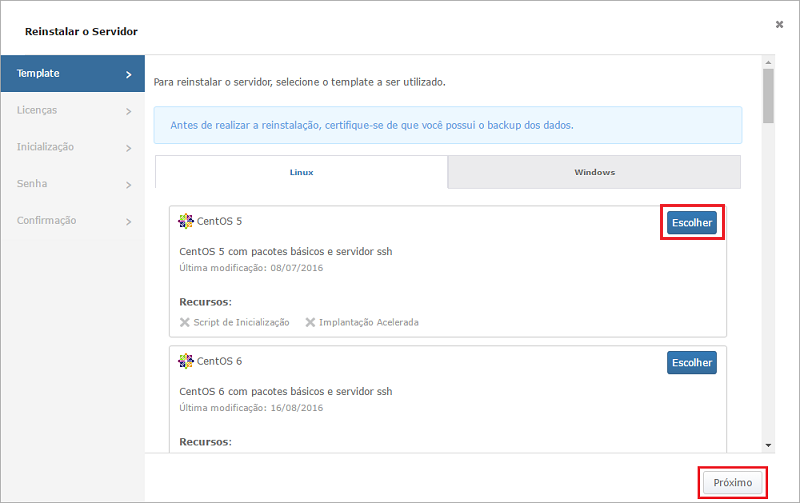Close the Reinstalar o Servidor dialog

pyautogui.click(x=779, y=24)
